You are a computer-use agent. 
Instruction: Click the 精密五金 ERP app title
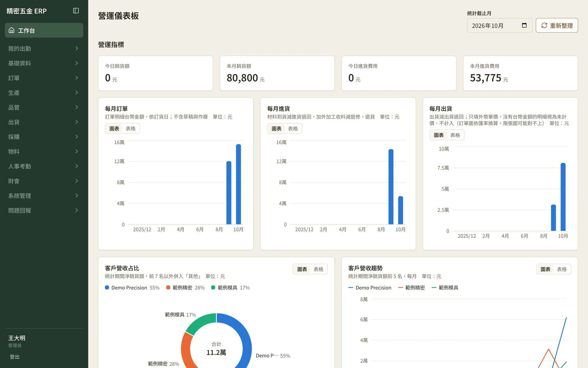click(x=27, y=11)
